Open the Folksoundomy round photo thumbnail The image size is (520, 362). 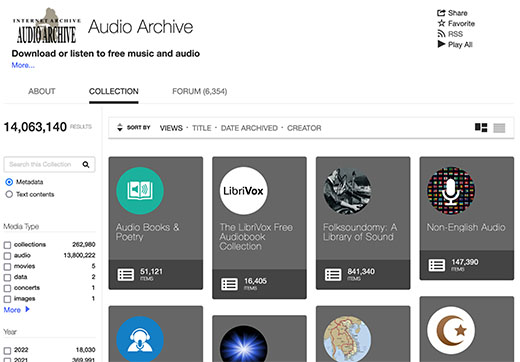[x=347, y=191]
